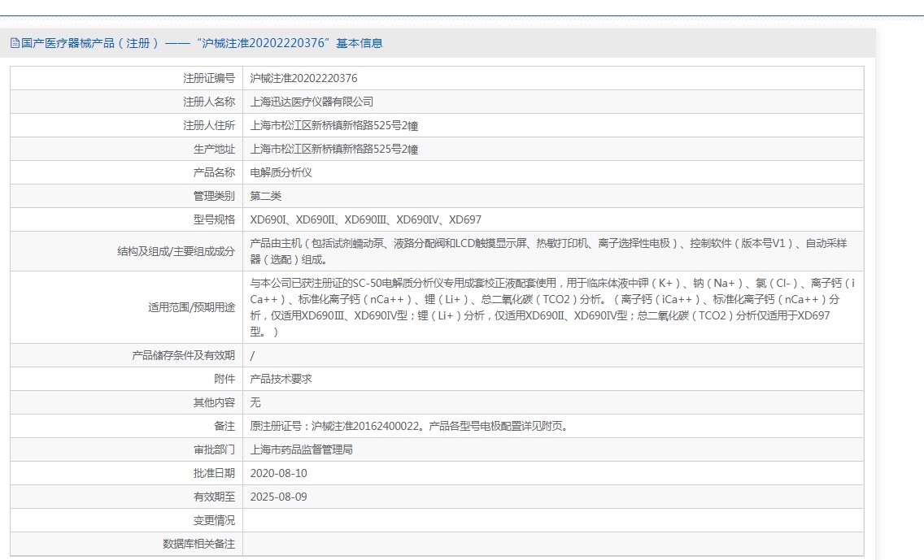Click the 注册人住所 label
Viewport: 924px width, 560px height.
click(x=208, y=125)
